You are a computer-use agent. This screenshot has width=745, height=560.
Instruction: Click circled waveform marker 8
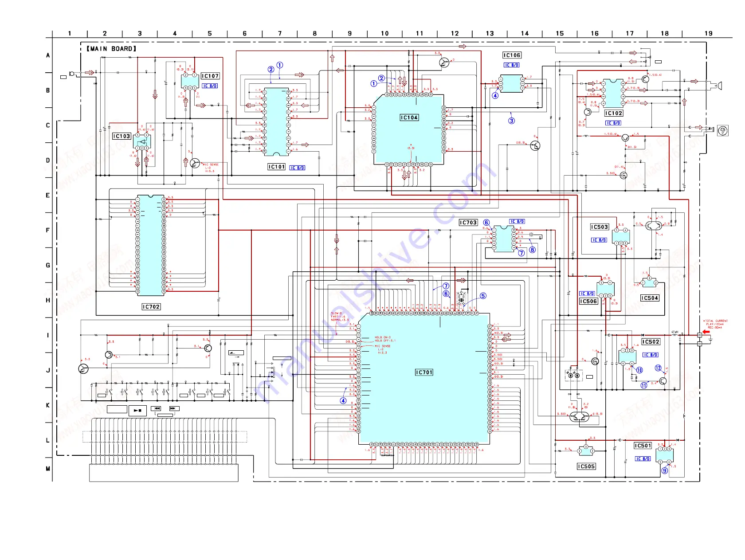pyautogui.click(x=532, y=250)
